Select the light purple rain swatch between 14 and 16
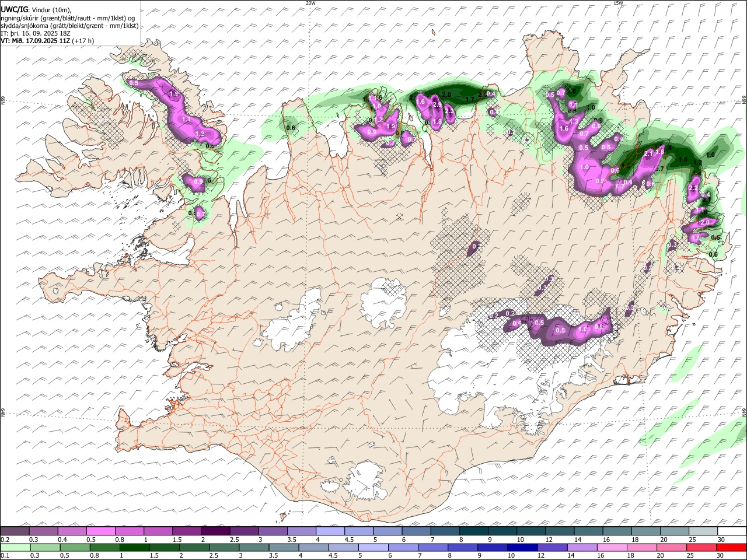 pyautogui.click(x=582, y=548)
